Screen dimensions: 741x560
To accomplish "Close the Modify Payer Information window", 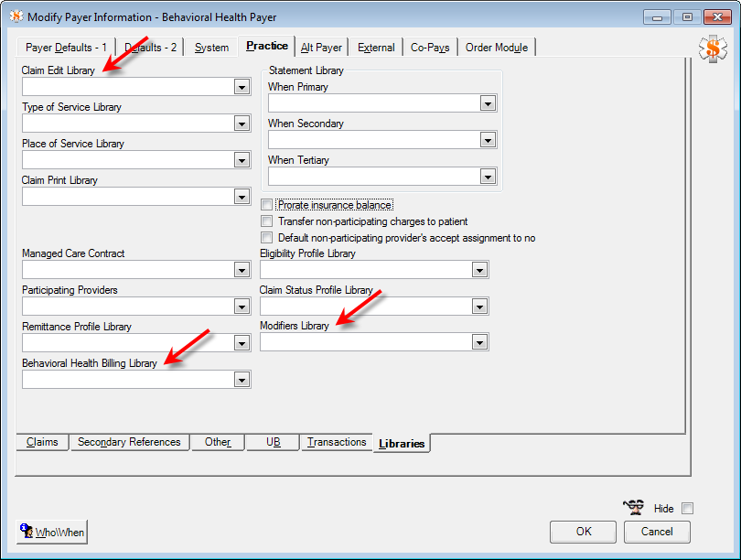I will pyautogui.click(x=717, y=17).
